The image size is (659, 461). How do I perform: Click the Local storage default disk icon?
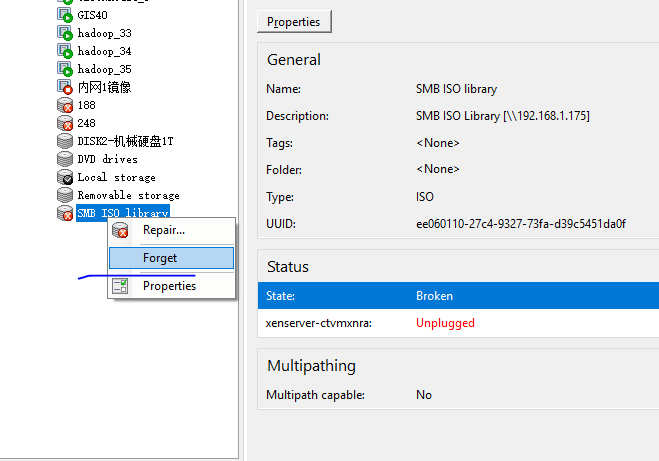click(65, 177)
